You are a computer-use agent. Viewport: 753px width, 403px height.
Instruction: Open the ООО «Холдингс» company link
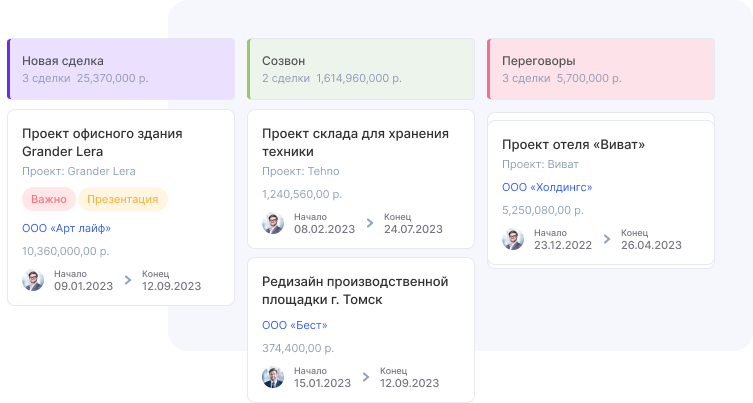(x=547, y=187)
